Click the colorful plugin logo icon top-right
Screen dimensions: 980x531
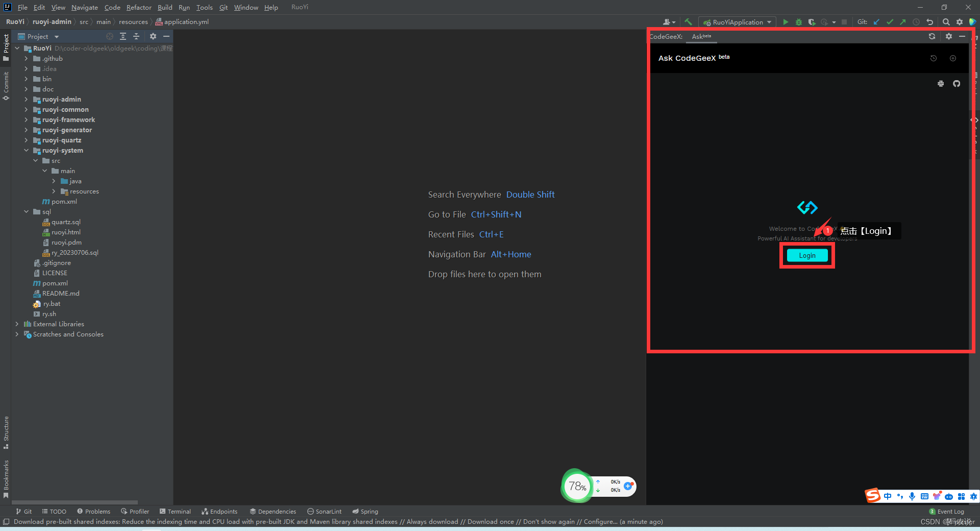972,22
